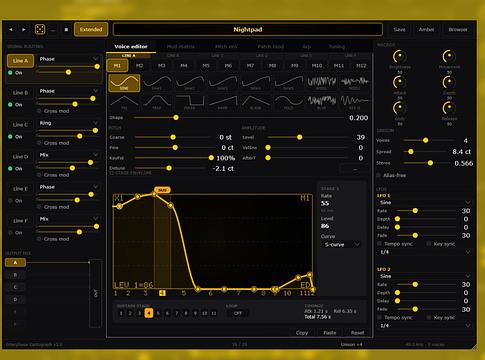Image resolution: width=485 pixels, height=360 pixels.
Task: Select the last waveform in the bottom row
Action: click(x=354, y=102)
